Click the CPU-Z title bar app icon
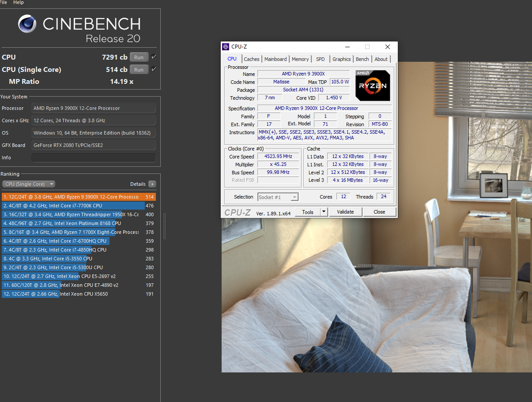 pos(226,47)
